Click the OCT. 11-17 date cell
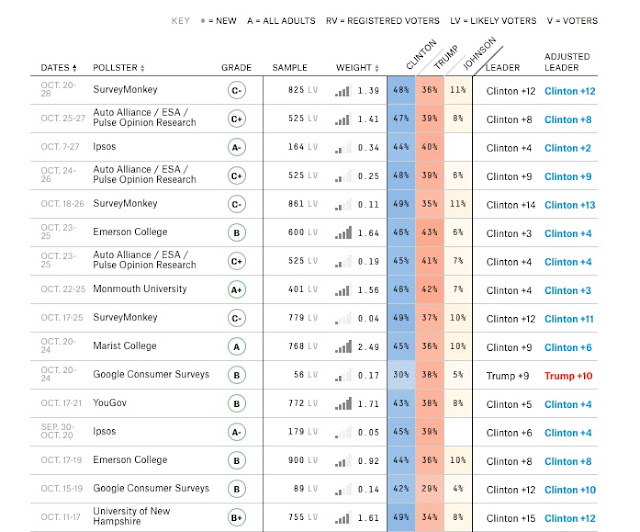The height and width of the screenshot is (532, 640). 60,517
